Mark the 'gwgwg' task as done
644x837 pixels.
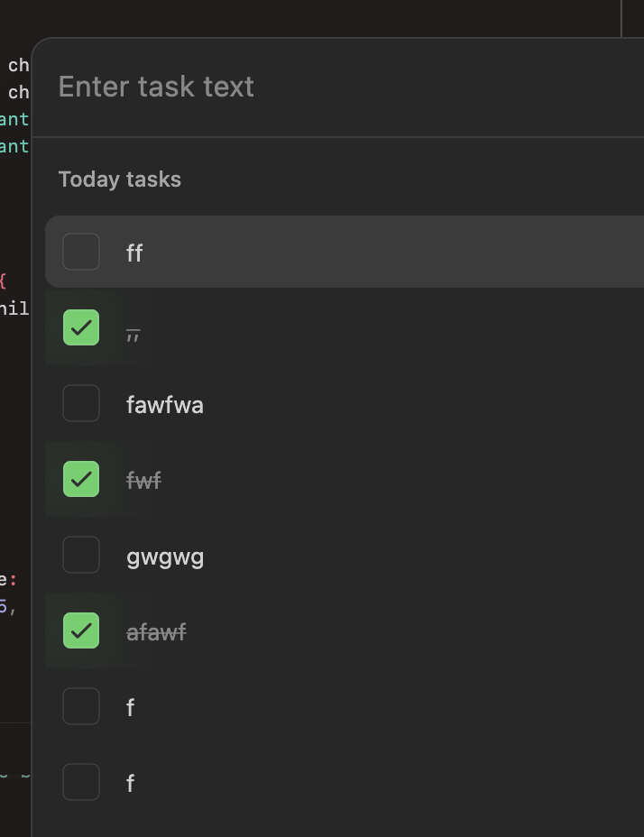click(81, 555)
